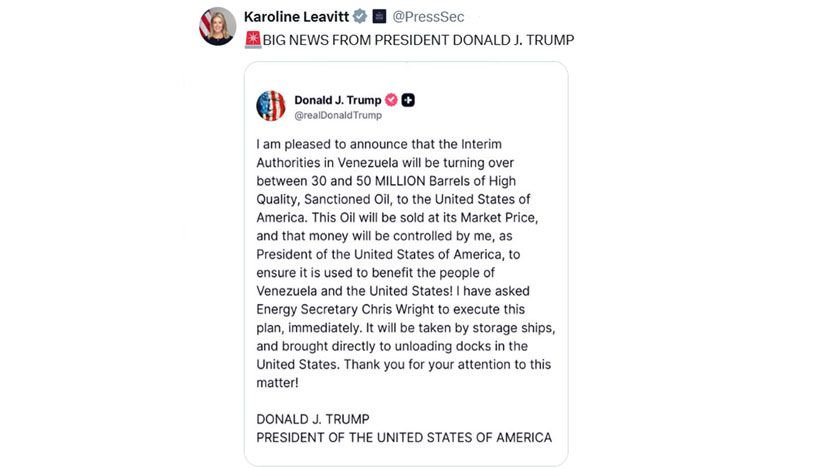Click the gray verified badge beside Karoline Leavitt
Screen dimensions: 834x469
(360, 17)
